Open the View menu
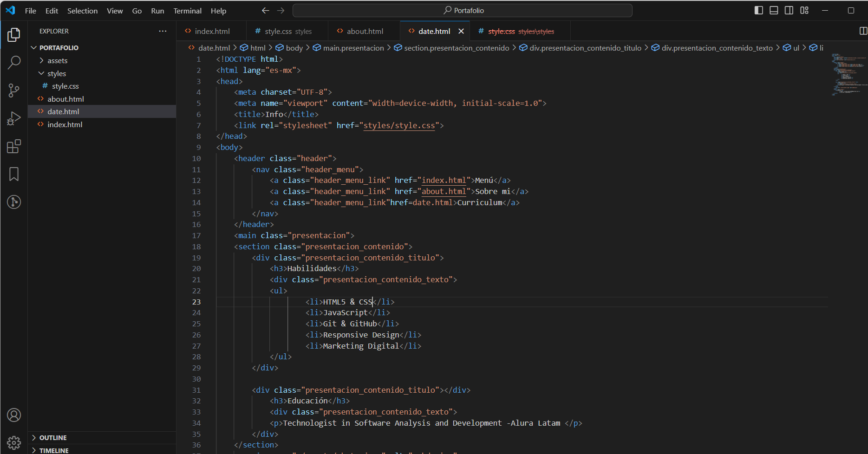 tap(115, 11)
